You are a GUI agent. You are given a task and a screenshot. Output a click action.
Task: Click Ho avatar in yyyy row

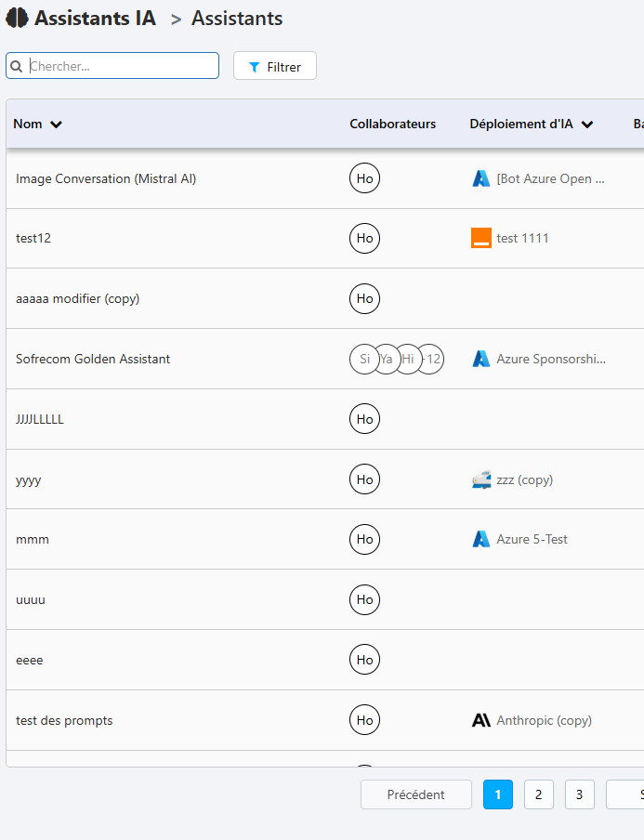[x=365, y=479]
